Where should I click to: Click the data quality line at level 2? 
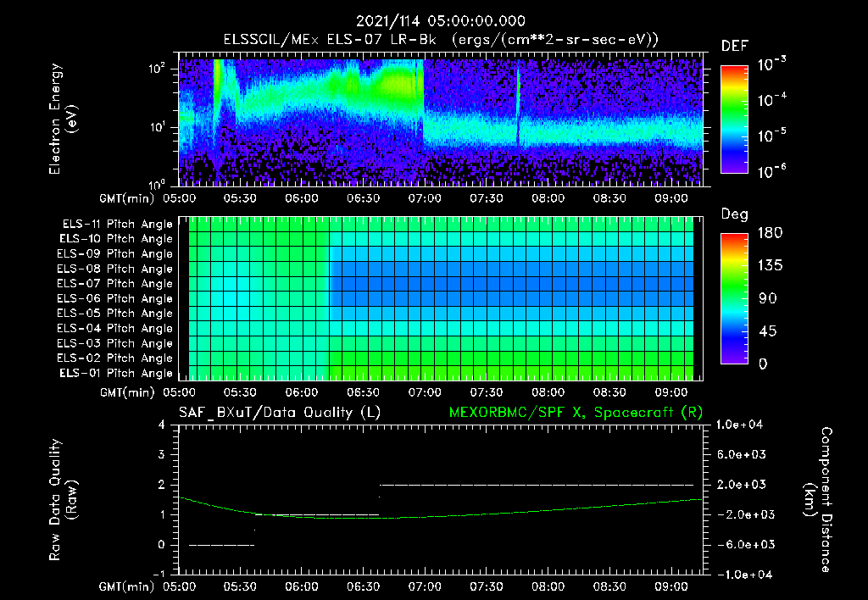pos(537,485)
